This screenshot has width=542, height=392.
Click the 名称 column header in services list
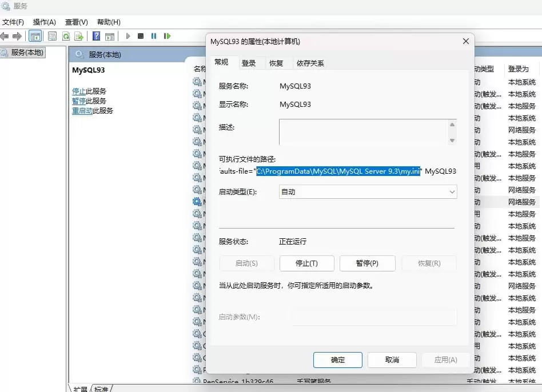coord(200,69)
